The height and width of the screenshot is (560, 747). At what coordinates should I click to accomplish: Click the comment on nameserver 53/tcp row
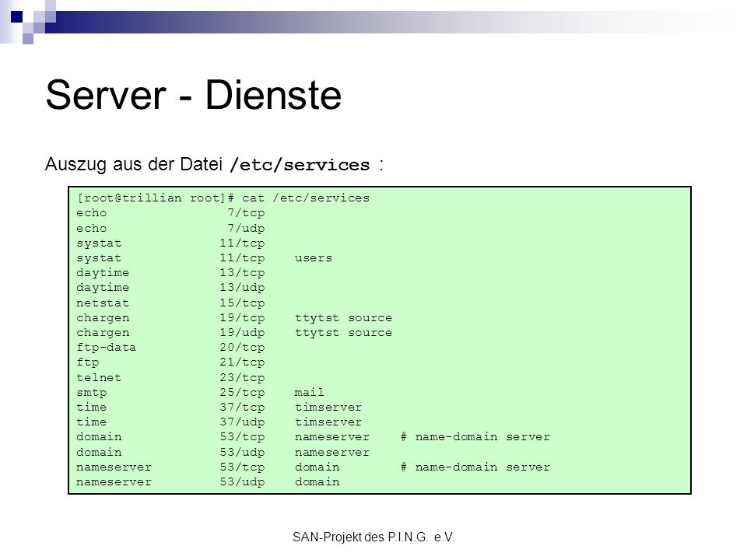tap(475, 467)
